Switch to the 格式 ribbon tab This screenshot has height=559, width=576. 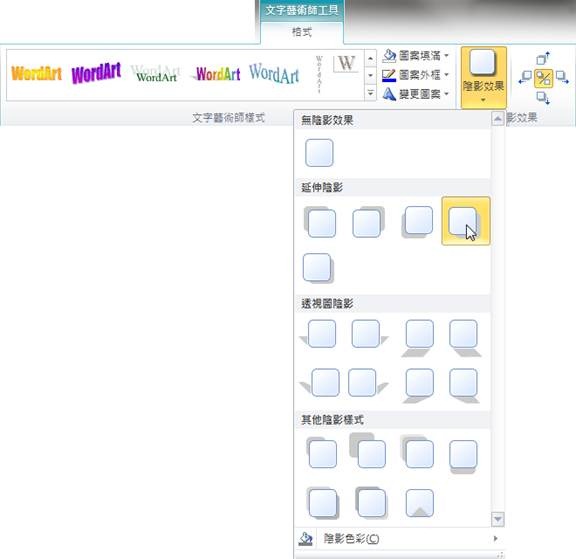[302, 32]
